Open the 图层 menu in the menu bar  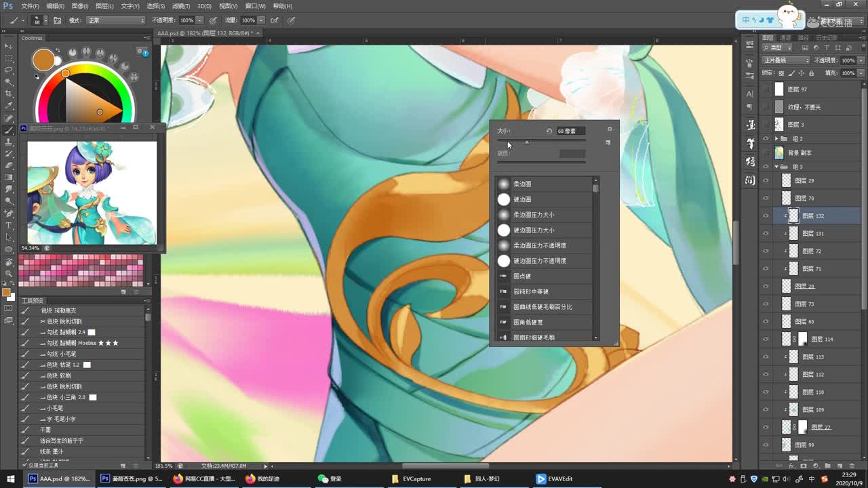click(105, 6)
